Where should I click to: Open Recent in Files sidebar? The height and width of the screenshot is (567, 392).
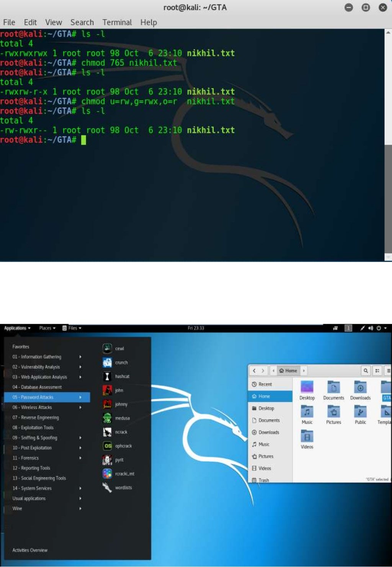click(270, 384)
